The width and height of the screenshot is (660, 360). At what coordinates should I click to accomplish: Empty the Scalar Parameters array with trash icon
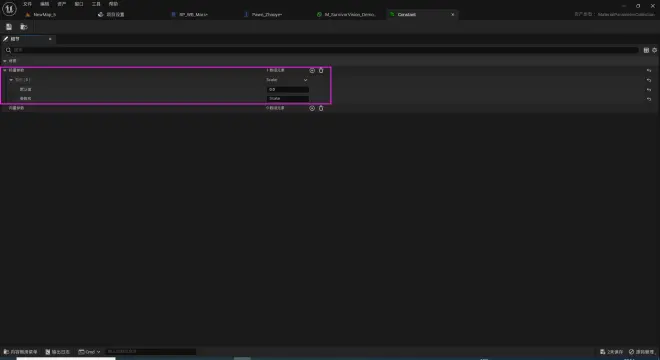[321, 70]
